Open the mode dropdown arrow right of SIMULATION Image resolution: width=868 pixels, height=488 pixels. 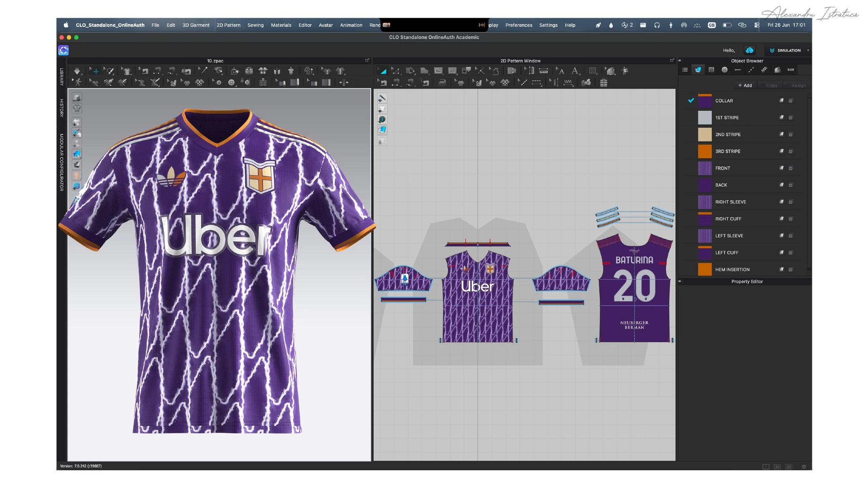tap(808, 50)
